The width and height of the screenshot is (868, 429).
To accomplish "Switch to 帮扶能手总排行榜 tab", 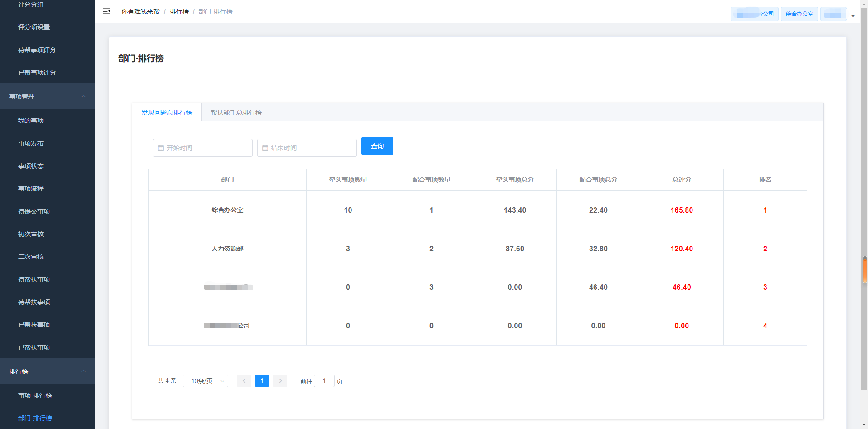I will coord(236,112).
